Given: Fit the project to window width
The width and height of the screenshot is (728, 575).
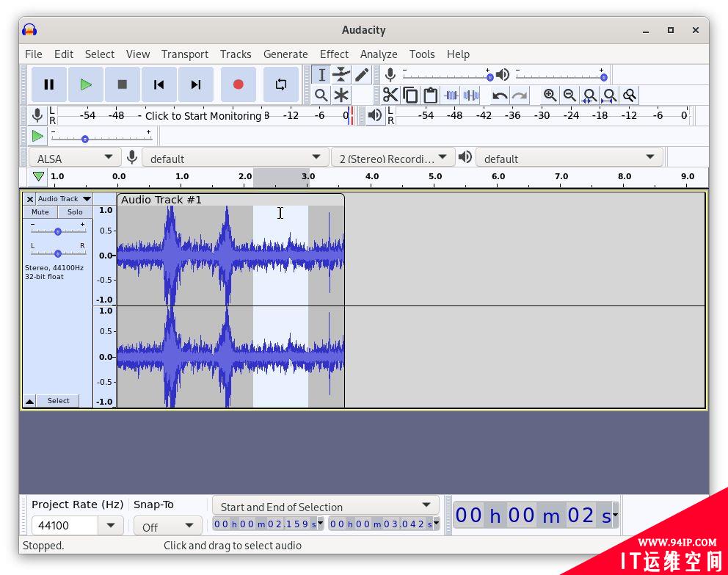Looking at the screenshot, I should pos(610,95).
